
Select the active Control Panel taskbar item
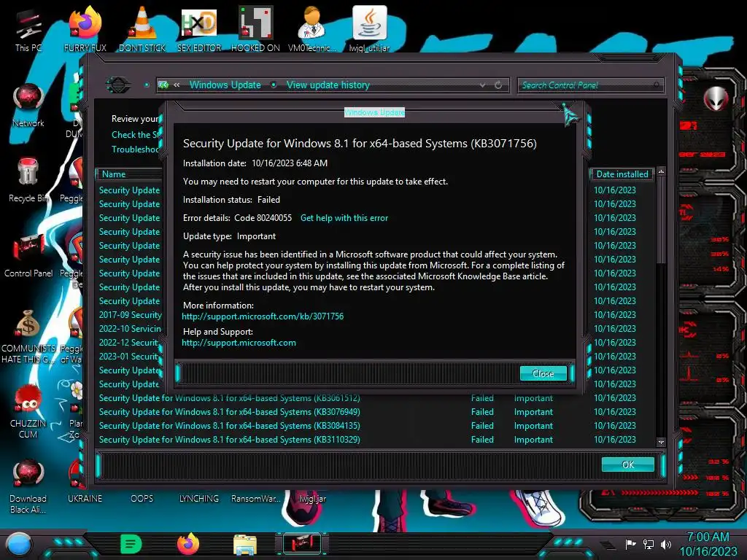coord(302,544)
